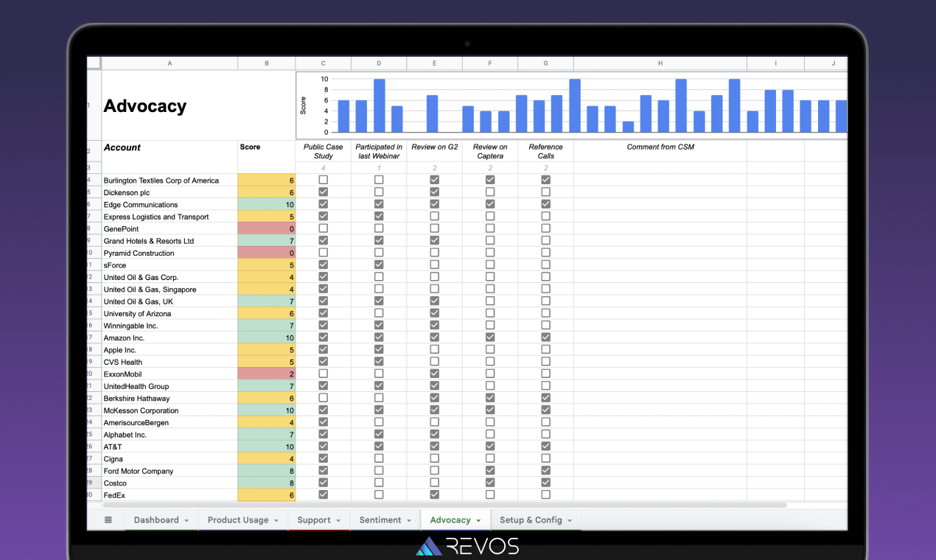This screenshot has width=936, height=560.
Task: Click the Score column header cell
Action: click(x=267, y=151)
